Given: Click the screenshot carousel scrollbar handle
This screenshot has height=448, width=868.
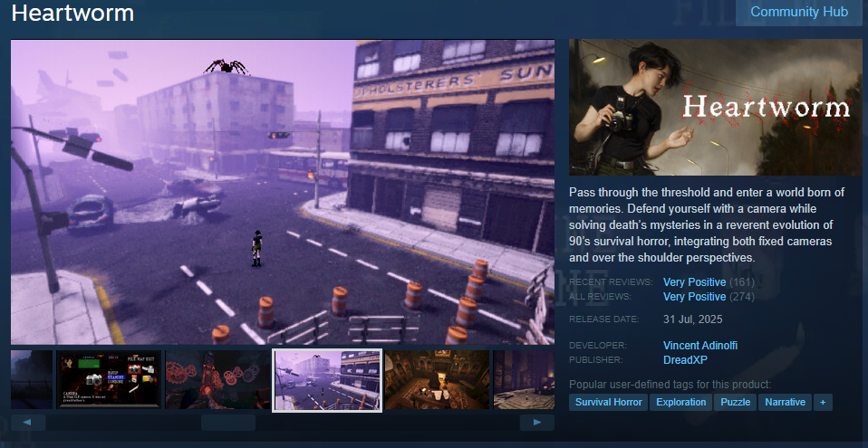Looking at the screenshot, I should pyautogui.click(x=228, y=423).
